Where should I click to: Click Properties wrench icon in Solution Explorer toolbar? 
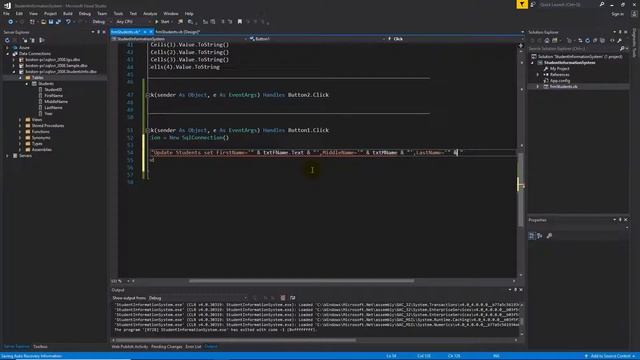620,40
